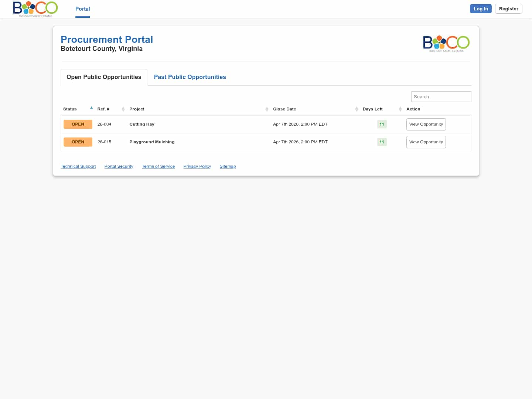Screen dimensions: 532x399
Task: Click the OPEN badge on the Playground Mulching row
Action: [x=78, y=142]
